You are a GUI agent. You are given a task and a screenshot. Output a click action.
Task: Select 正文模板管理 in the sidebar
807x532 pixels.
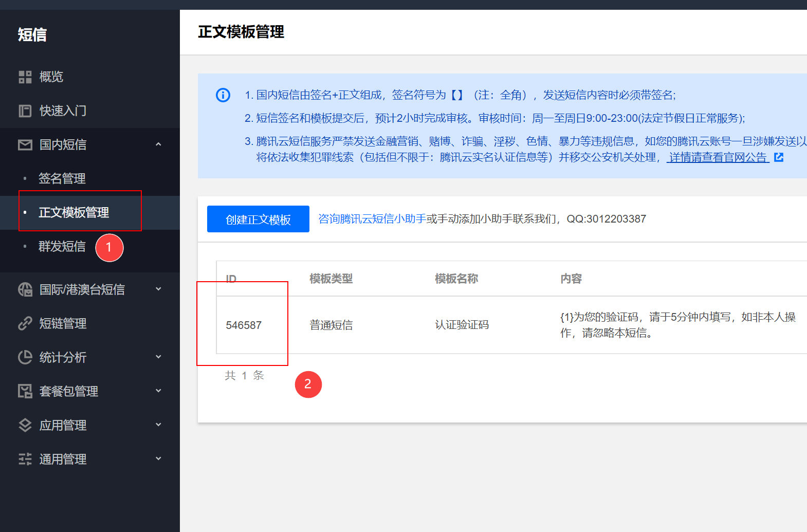90,213
